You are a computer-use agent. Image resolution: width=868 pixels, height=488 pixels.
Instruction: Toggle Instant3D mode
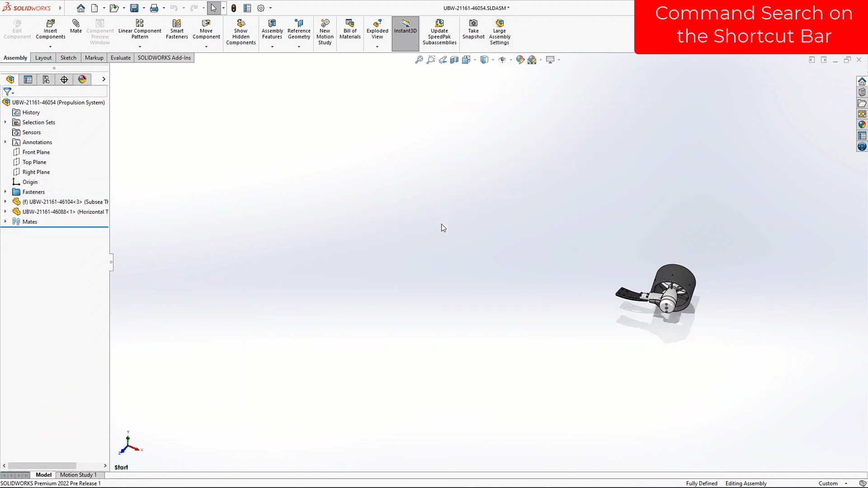406,33
